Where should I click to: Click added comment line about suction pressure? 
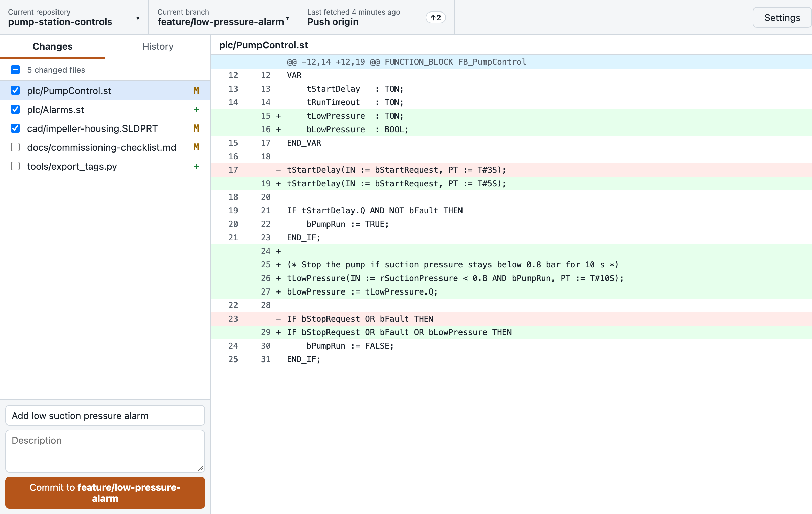click(511, 265)
